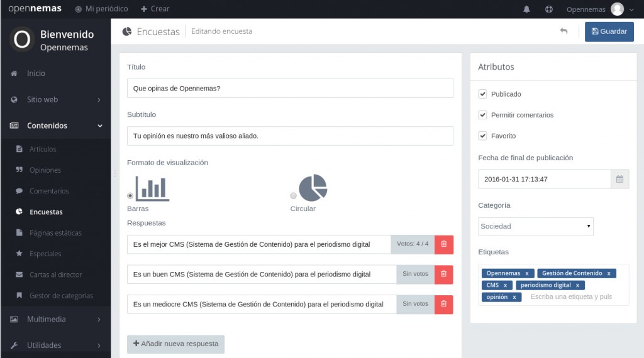Toggle the Permitir comentarios checkbox
Viewport: 644px width, 358px height.
[482, 115]
